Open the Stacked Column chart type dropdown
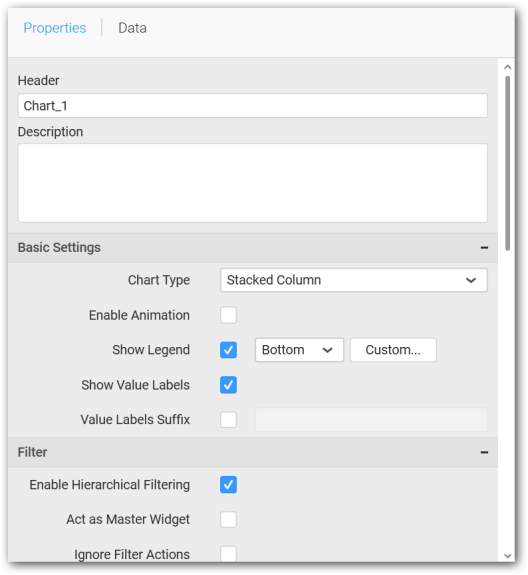Image resolution: width=528 pixels, height=575 pixels. coord(354,280)
